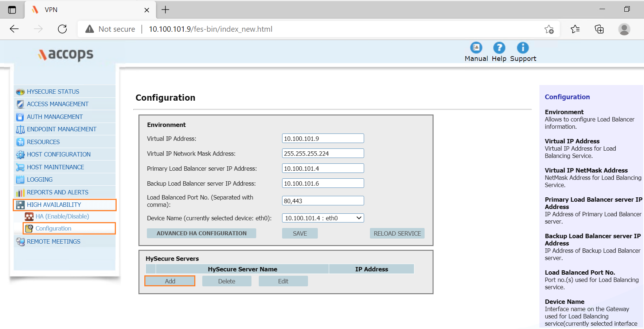Click the High Availability icon

20,205
